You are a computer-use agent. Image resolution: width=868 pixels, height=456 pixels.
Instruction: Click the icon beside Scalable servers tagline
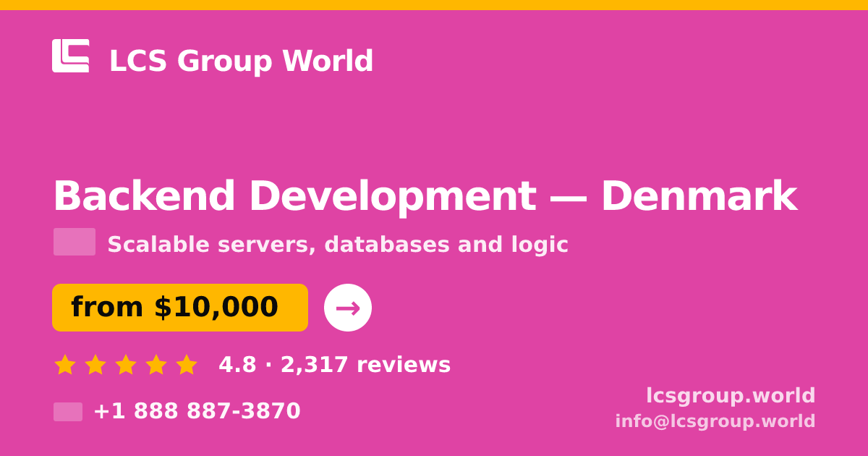(75, 242)
